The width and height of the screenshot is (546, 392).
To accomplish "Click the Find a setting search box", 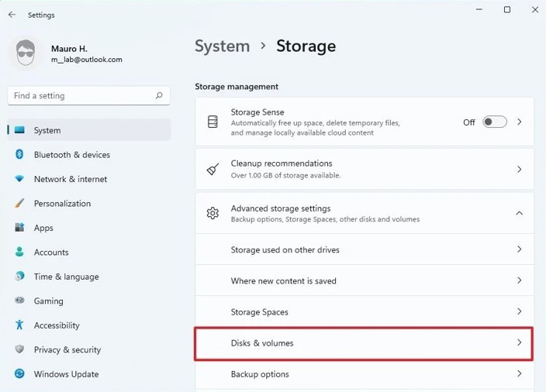I will click(88, 95).
